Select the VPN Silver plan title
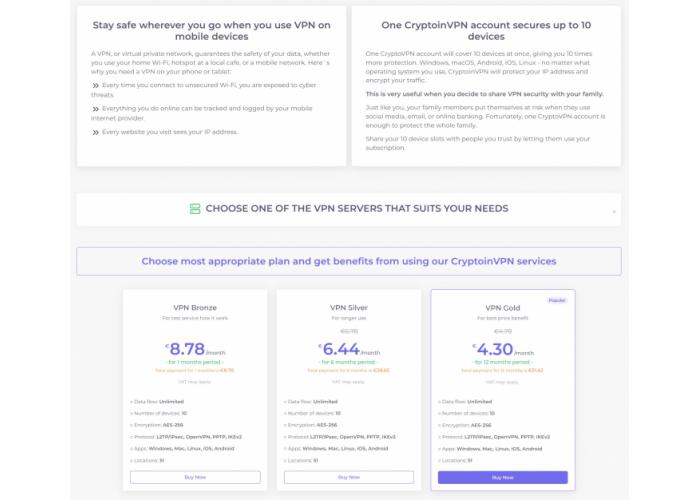Viewport: 700px width, 500px height. (349, 308)
